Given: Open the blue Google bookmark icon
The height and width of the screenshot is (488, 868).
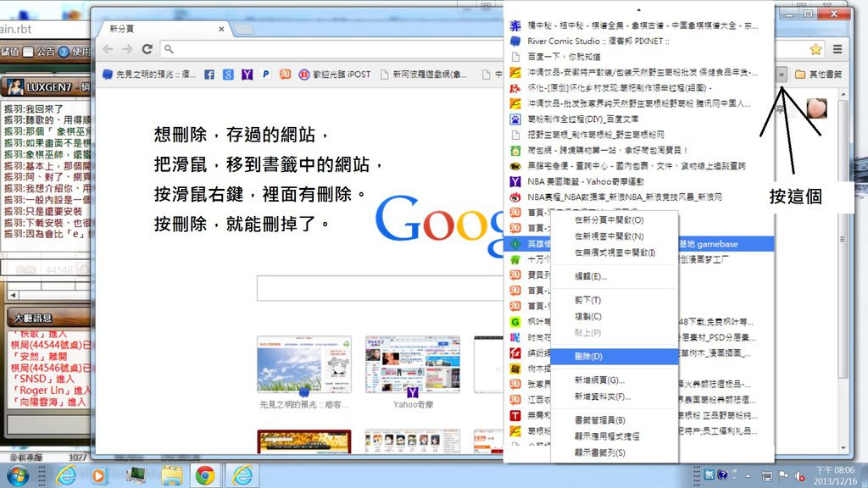Looking at the screenshot, I should [228, 75].
